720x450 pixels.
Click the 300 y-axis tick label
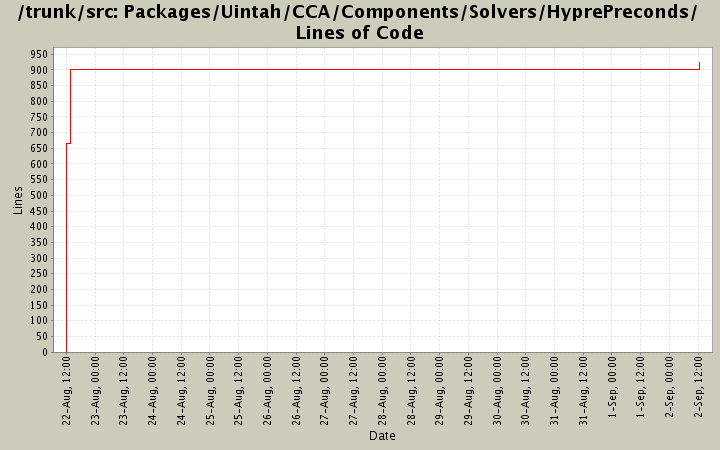click(x=39, y=258)
